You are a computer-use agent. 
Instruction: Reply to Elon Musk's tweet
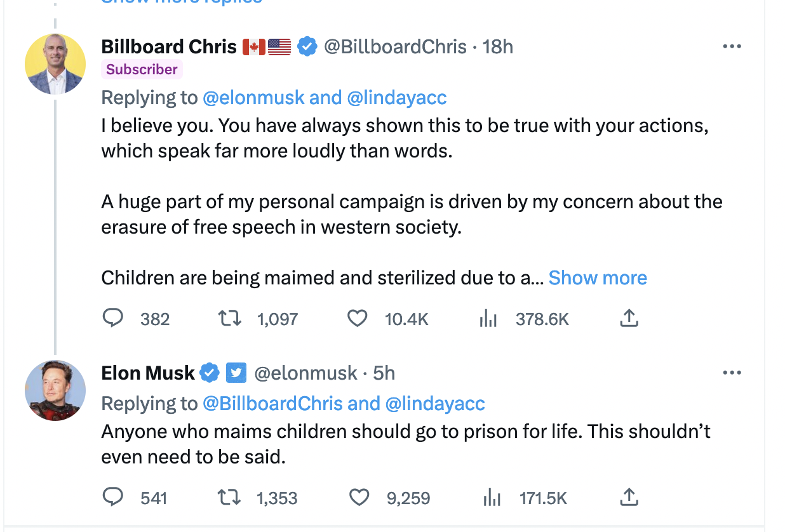click(x=112, y=498)
